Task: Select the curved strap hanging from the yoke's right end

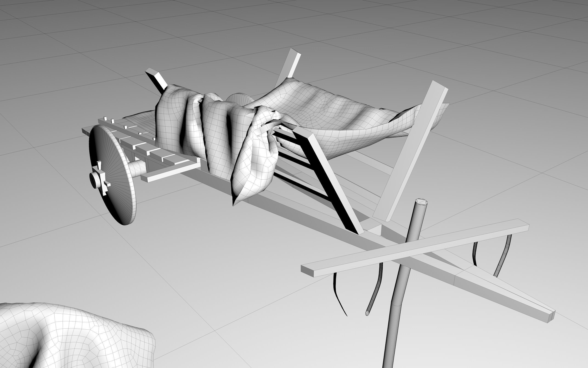Action: [503, 256]
